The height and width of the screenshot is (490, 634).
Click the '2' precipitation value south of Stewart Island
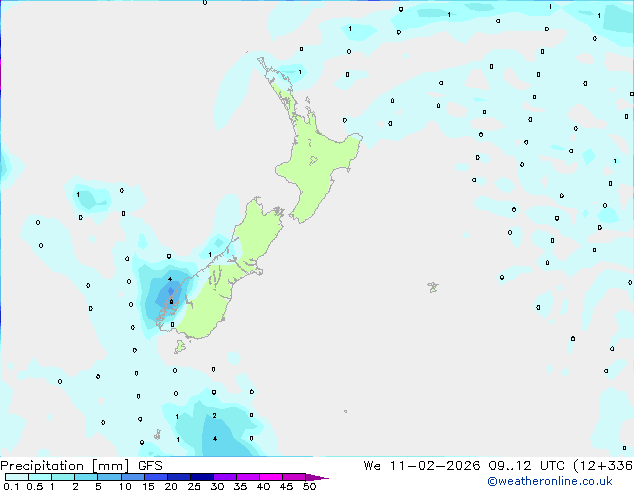tap(214, 416)
